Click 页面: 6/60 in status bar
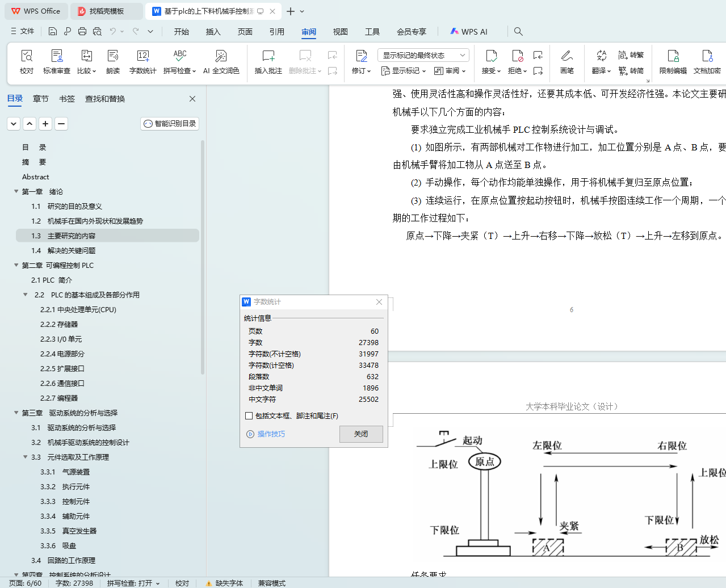 coord(25,583)
